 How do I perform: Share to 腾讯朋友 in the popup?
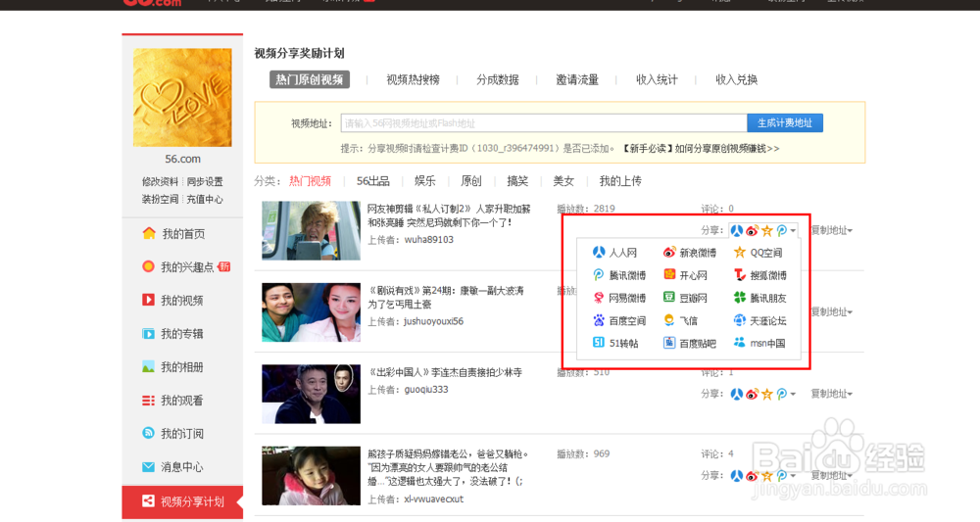click(x=760, y=298)
